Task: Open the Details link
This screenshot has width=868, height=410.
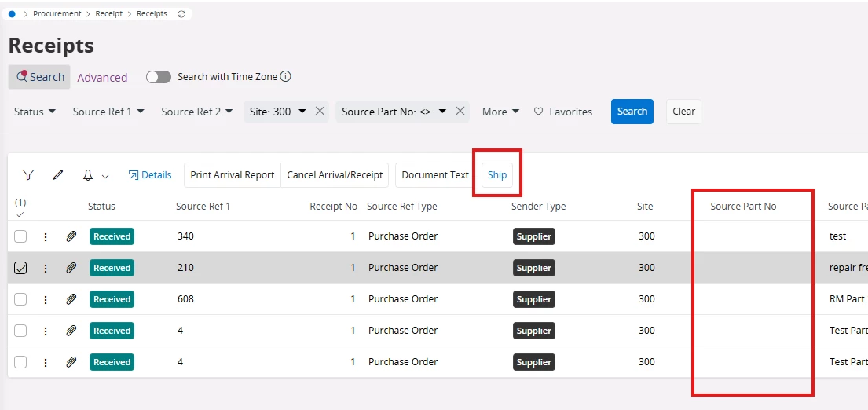Action: click(150, 175)
